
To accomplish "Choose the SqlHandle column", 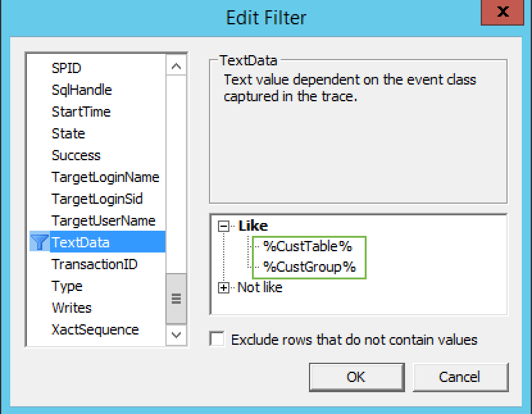I will 81,90.
